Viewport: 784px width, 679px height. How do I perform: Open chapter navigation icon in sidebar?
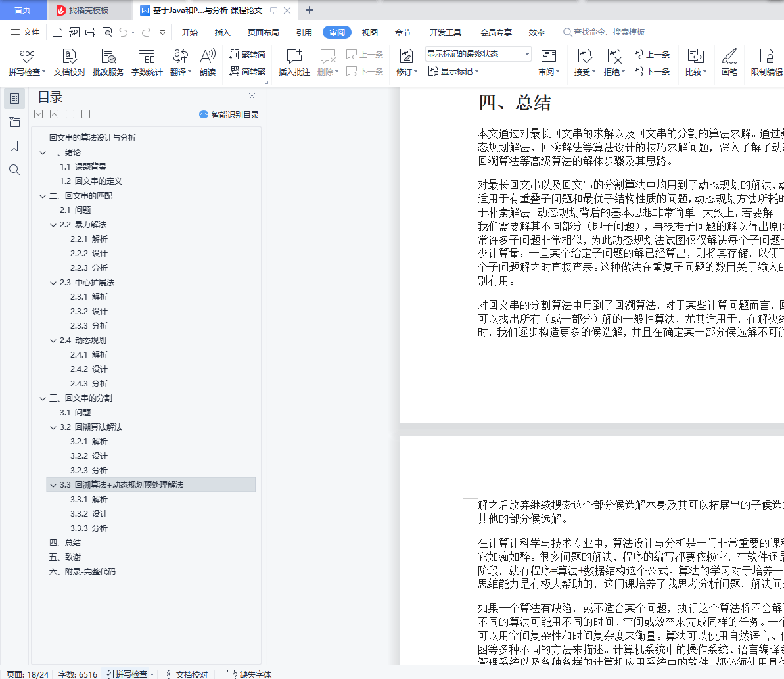[14, 122]
